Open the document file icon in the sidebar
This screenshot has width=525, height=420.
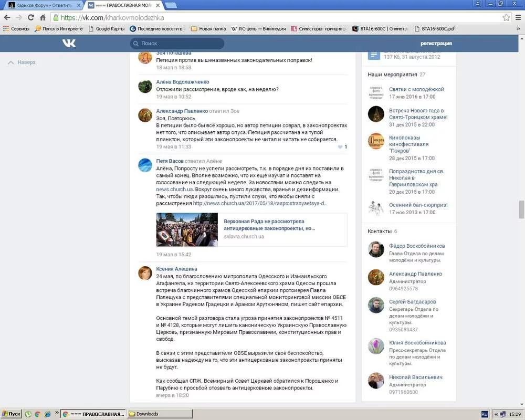pos(374,55)
